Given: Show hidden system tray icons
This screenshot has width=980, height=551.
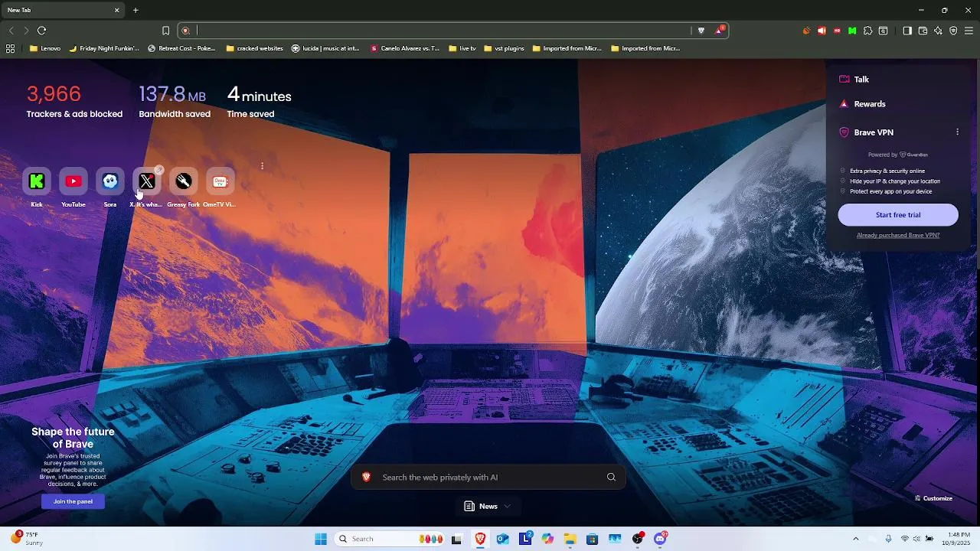Looking at the screenshot, I should click(x=856, y=539).
